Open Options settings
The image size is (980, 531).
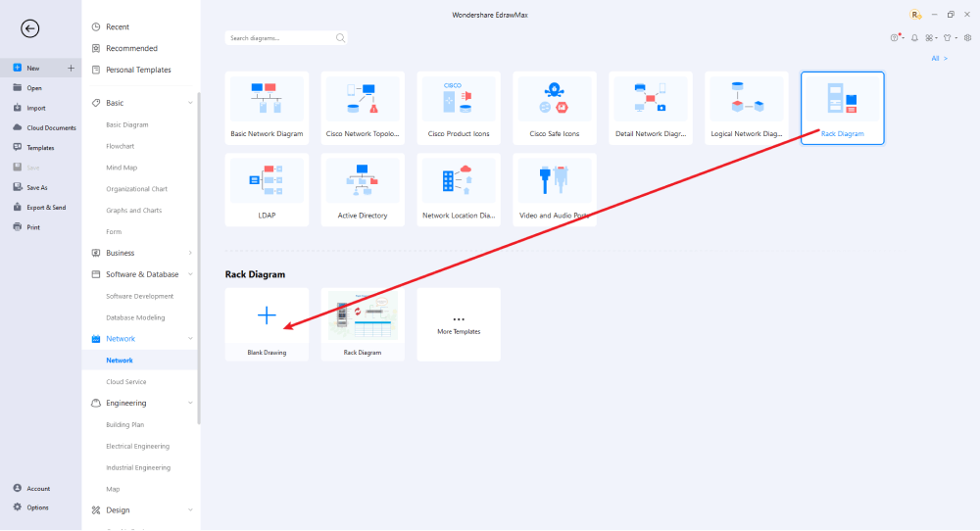point(37,507)
